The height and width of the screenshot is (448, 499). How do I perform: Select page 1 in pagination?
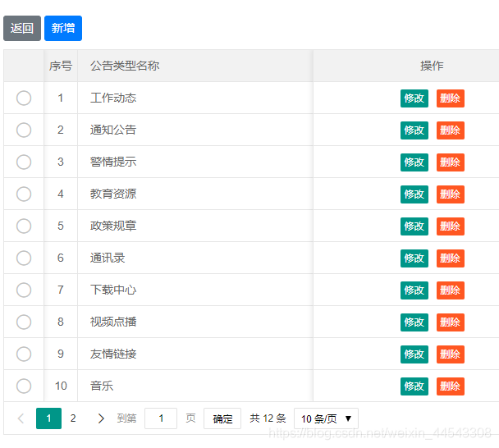(48, 418)
